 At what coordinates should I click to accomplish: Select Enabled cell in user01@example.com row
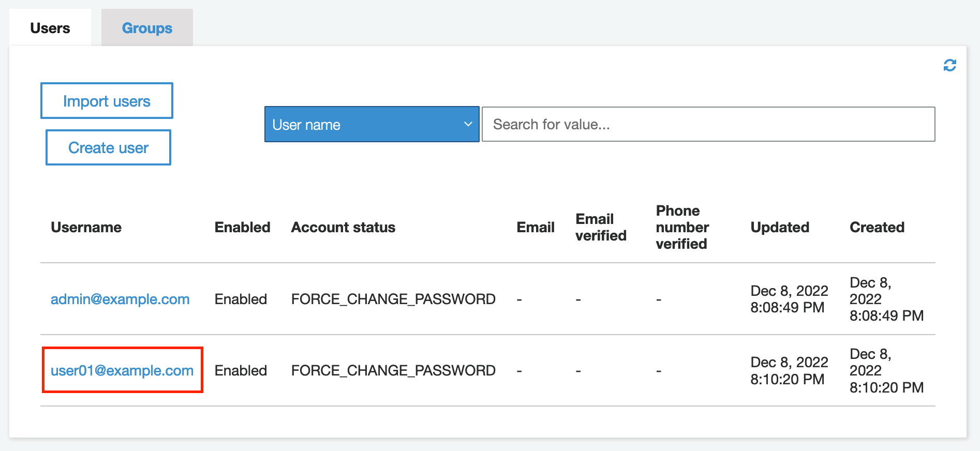click(241, 370)
